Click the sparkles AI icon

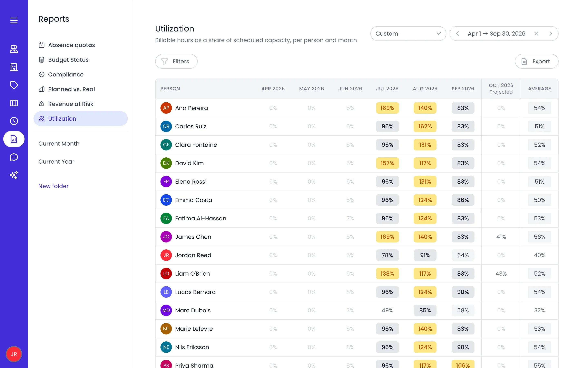tap(14, 175)
